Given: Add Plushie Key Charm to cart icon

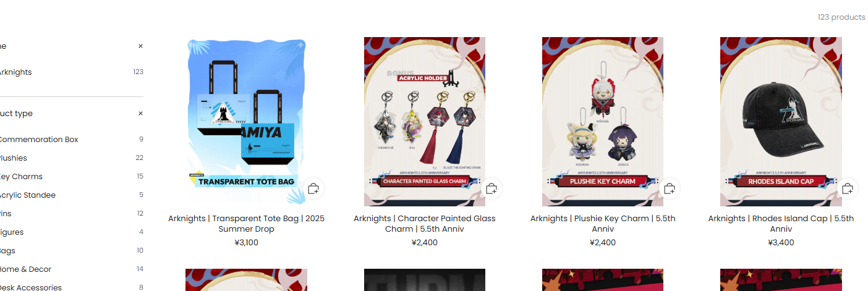Looking at the screenshot, I should 670,188.
